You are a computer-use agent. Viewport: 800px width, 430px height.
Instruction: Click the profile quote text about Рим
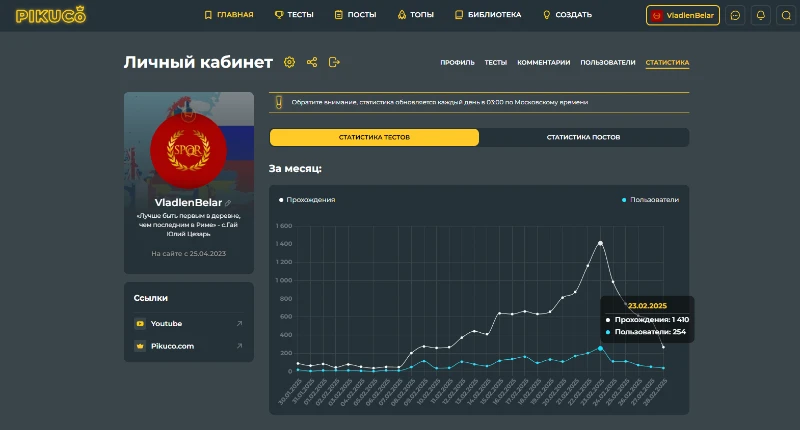[188, 224]
